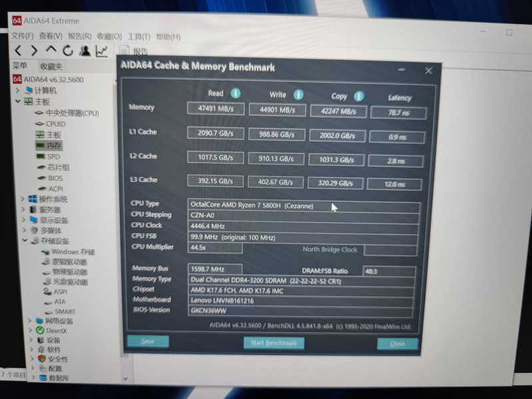Click the Start Benchmark button

pos(274,342)
